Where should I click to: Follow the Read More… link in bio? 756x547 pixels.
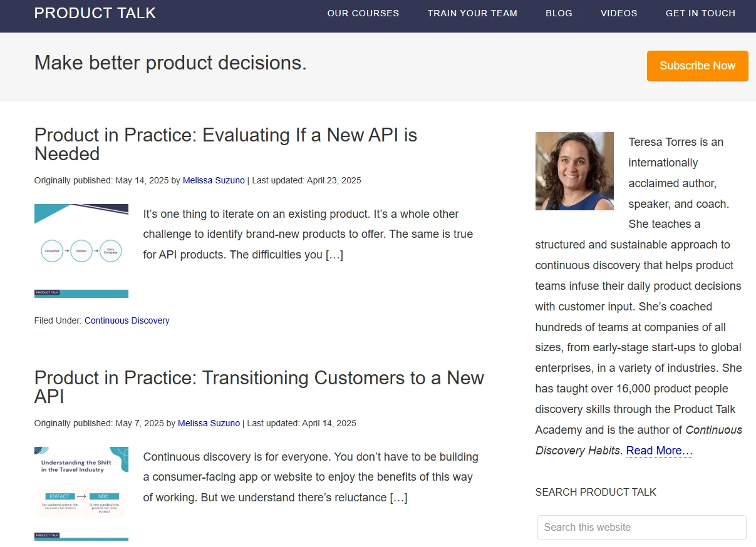pyautogui.click(x=659, y=451)
